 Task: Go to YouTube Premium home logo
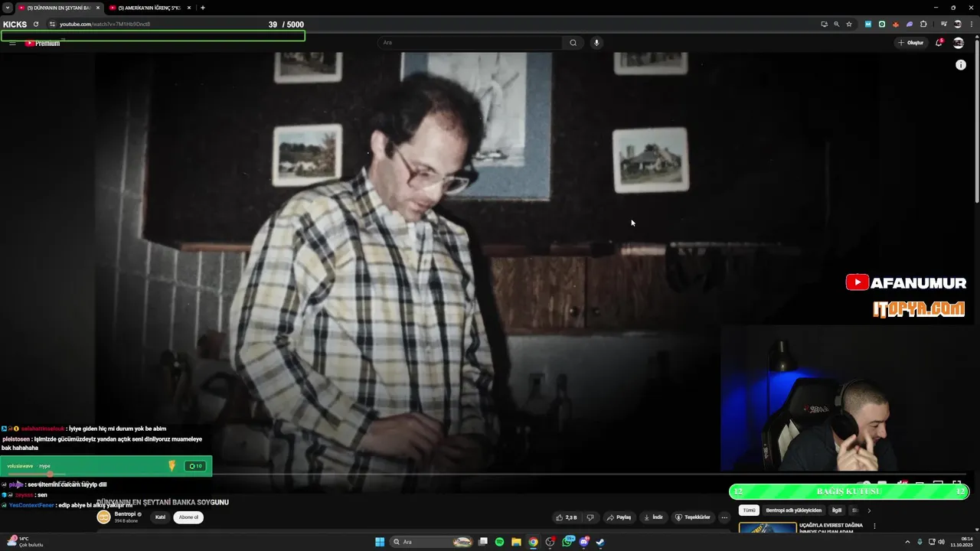point(42,43)
